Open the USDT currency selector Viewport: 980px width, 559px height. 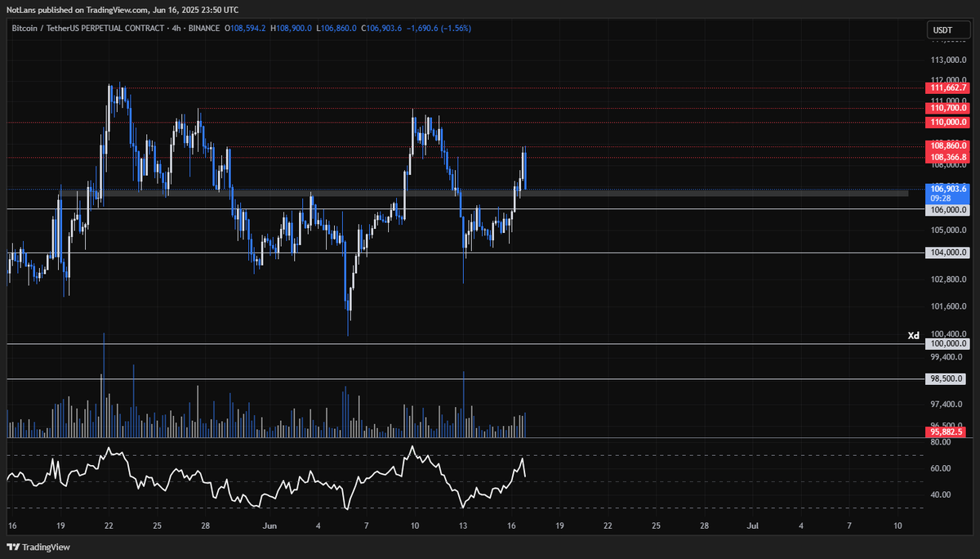[x=947, y=31]
